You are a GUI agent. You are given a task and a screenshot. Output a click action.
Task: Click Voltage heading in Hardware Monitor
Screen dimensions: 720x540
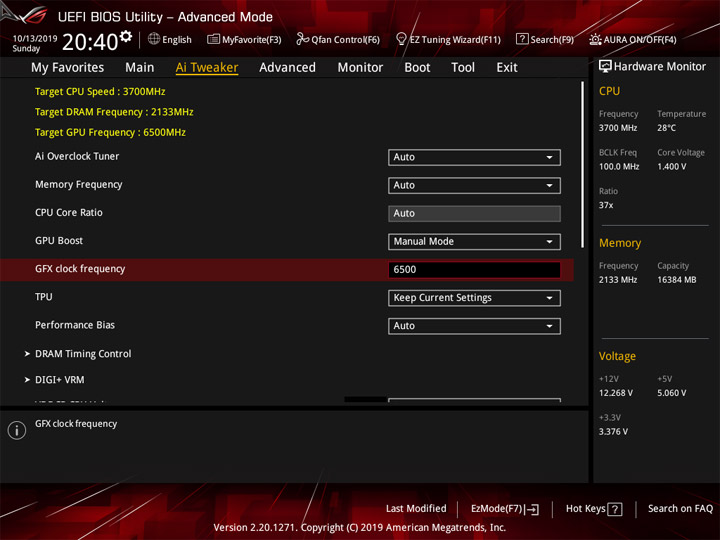pos(617,356)
